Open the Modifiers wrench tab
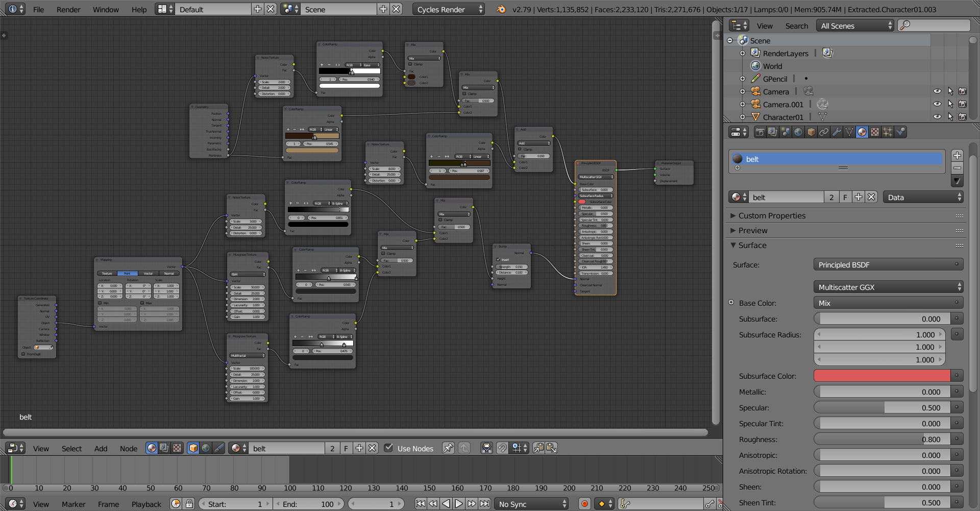 [837, 132]
